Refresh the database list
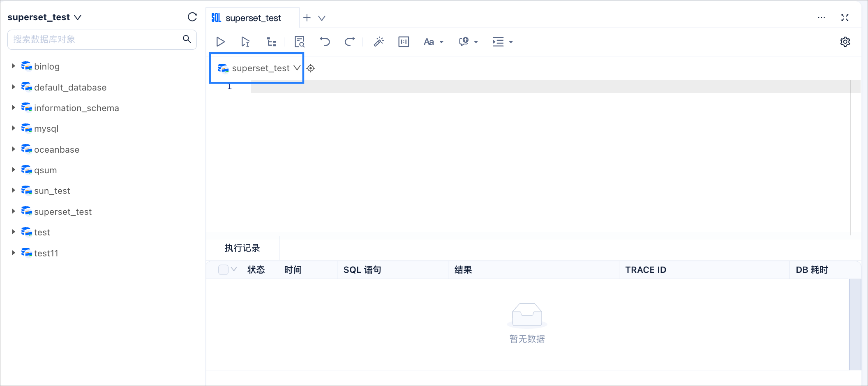This screenshot has width=868, height=386. point(192,17)
